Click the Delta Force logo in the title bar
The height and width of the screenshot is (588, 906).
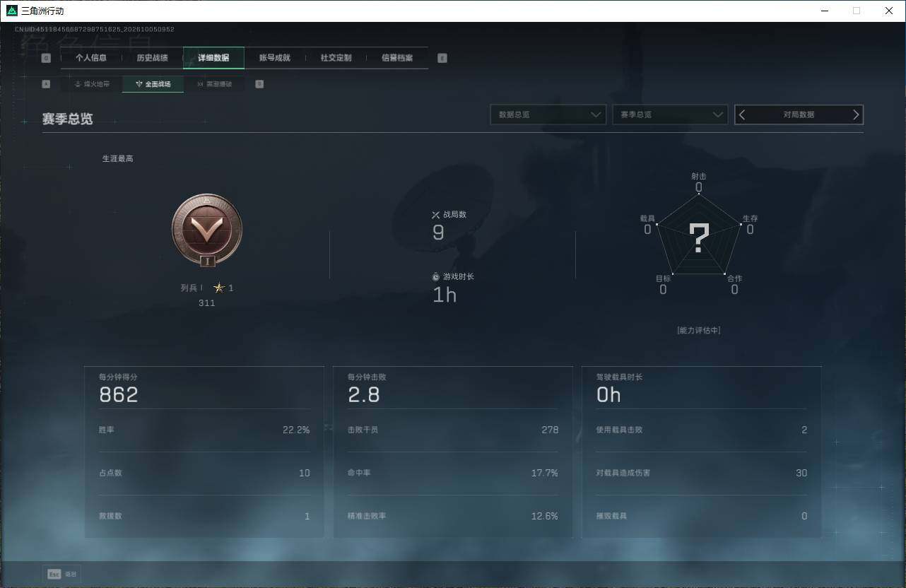tap(12, 11)
